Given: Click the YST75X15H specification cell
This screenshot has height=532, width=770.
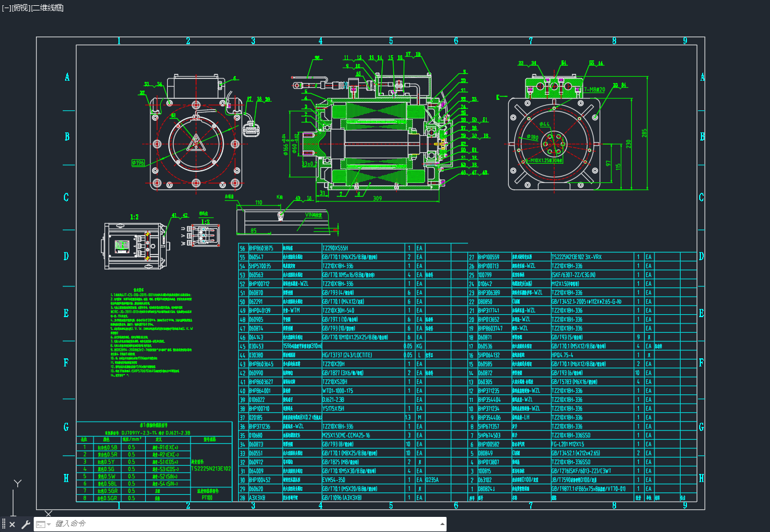Looking at the screenshot, I should 333,408.
